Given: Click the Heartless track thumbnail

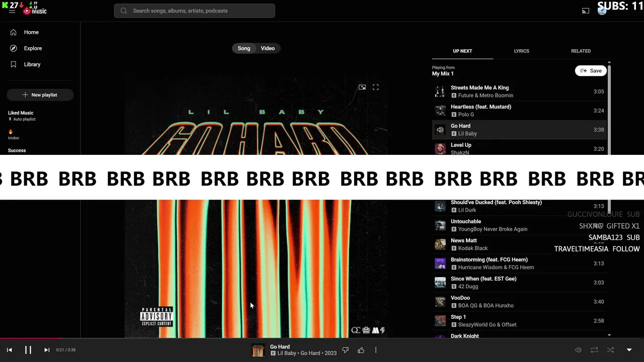Looking at the screenshot, I should point(440,111).
